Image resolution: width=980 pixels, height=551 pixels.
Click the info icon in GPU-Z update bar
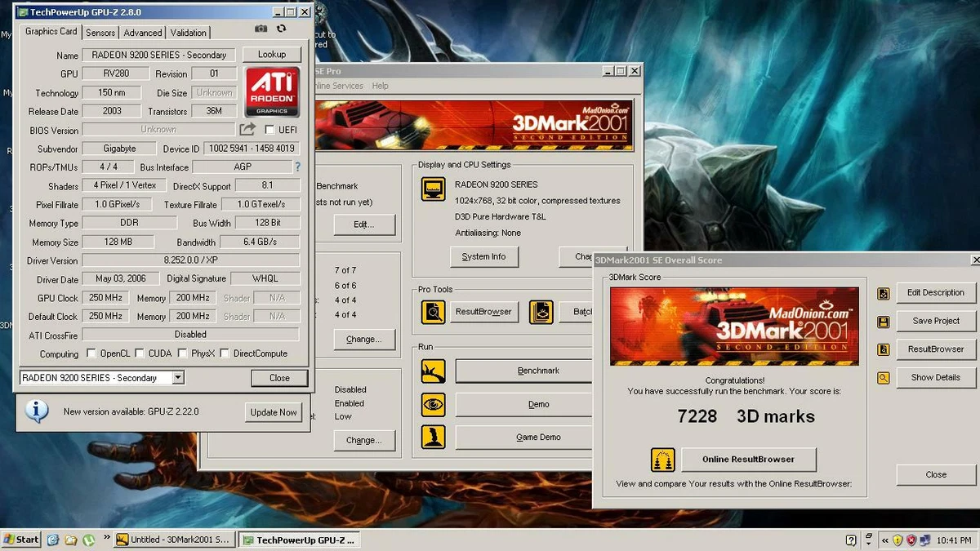pyautogui.click(x=37, y=411)
